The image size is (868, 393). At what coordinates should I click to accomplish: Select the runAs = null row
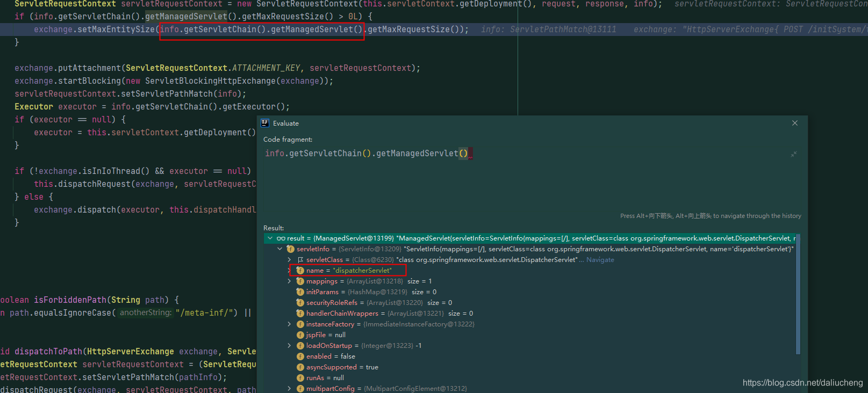pos(529,377)
